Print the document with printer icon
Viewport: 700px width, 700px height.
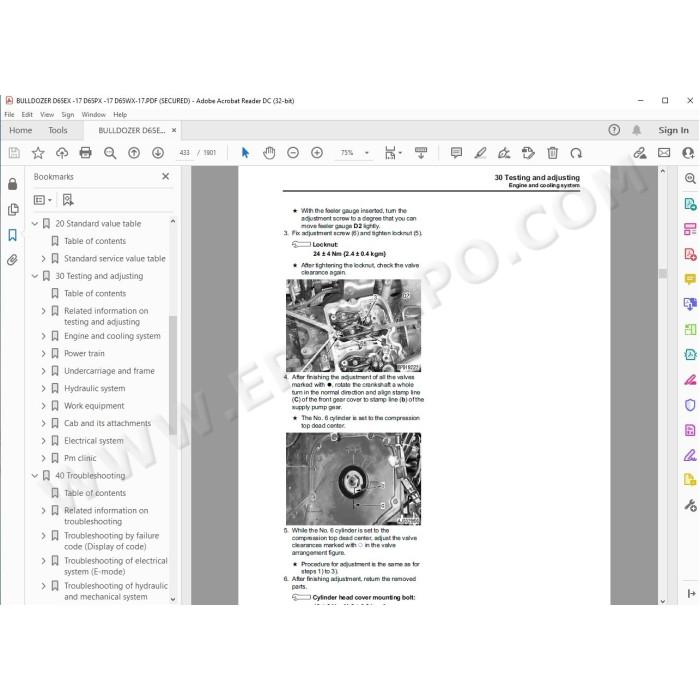(85, 153)
